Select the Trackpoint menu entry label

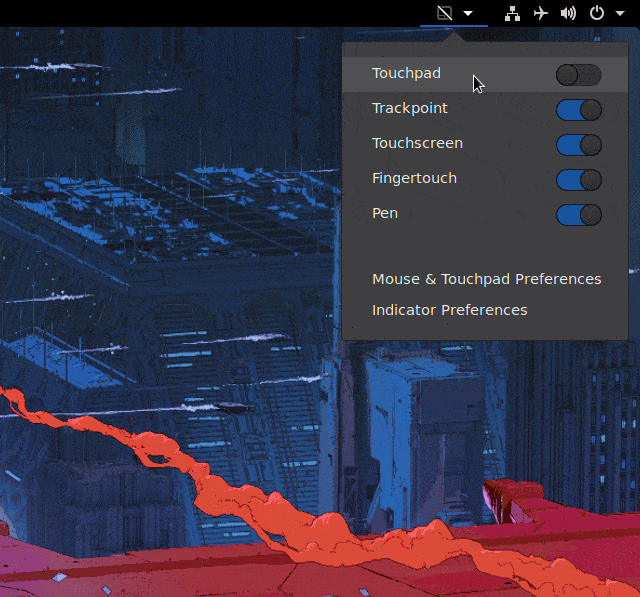tap(410, 109)
